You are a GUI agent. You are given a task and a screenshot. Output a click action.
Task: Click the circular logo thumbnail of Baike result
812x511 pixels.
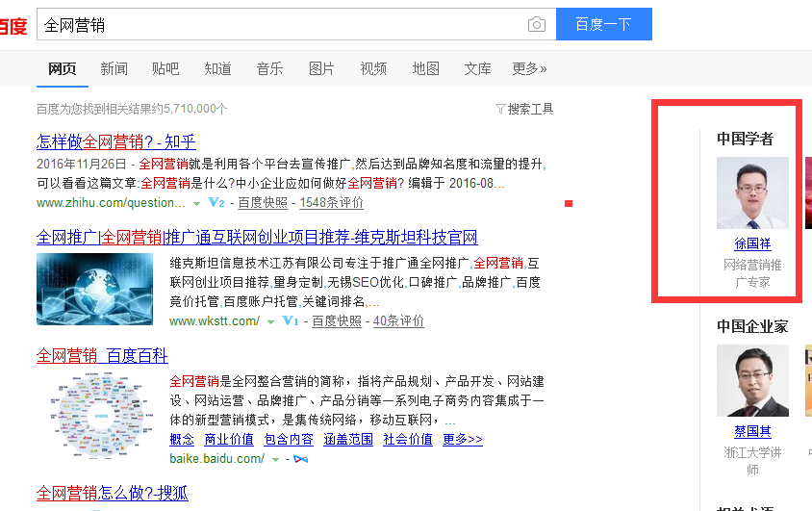point(102,417)
